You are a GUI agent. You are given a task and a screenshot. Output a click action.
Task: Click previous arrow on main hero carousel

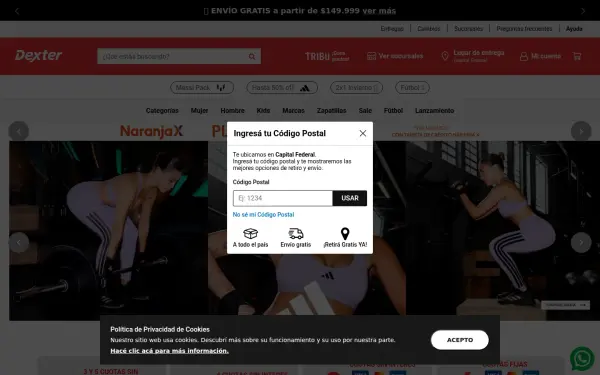coord(19,242)
